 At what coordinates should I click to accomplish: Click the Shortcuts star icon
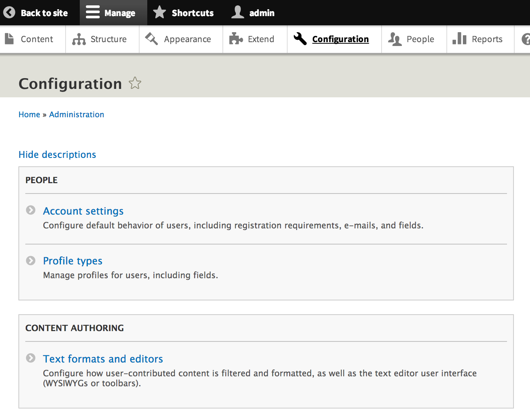pyautogui.click(x=159, y=12)
